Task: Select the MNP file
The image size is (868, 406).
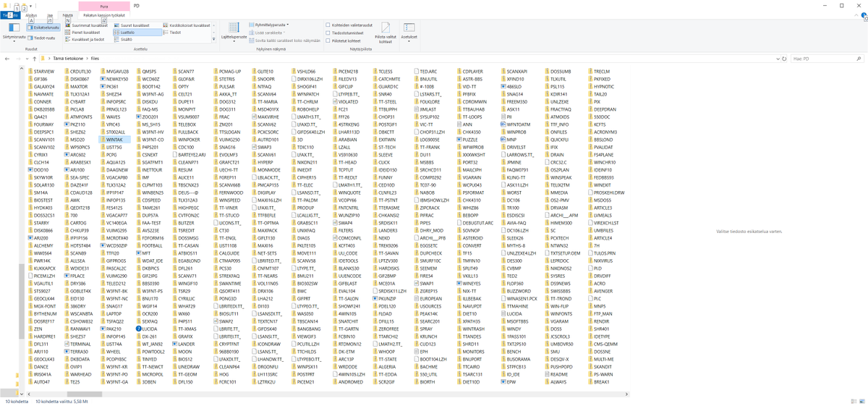Action: click(x=510, y=139)
